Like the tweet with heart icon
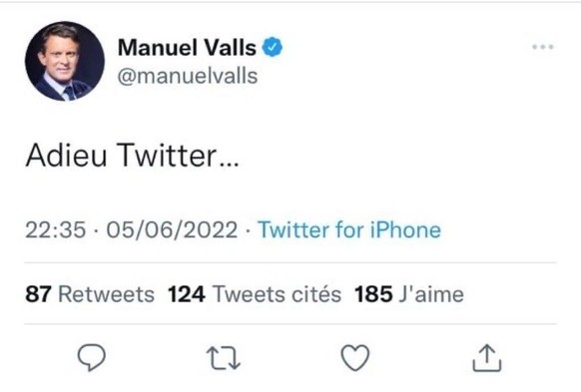The width and height of the screenshot is (581, 392). coord(355,357)
